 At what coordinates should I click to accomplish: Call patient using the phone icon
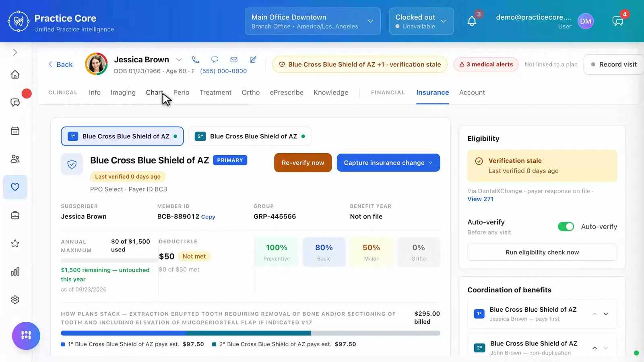[x=196, y=60]
